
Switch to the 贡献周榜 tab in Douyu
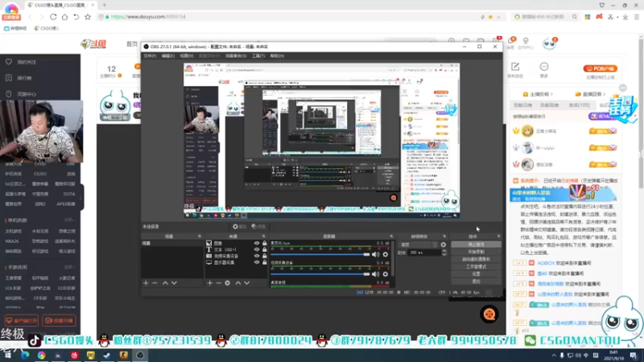[549, 105]
